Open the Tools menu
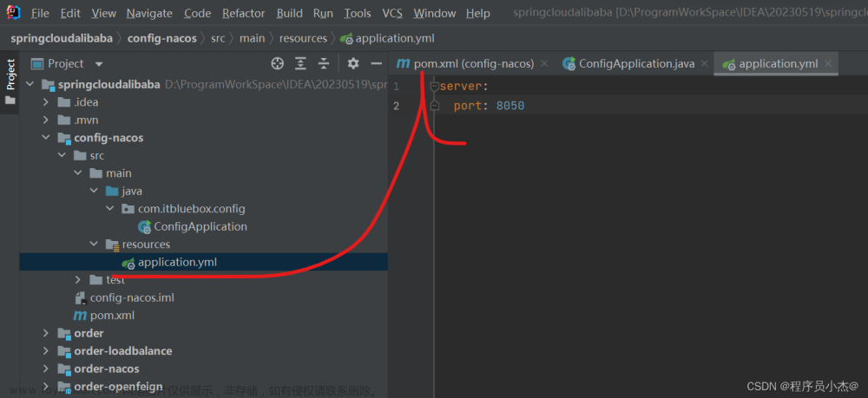The height and width of the screenshot is (398, 868). pyautogui.click(x=358, y=13)
